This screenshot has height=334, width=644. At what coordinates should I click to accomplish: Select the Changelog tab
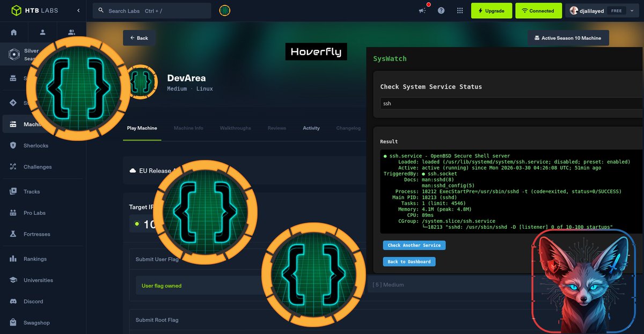click(348, 128)
